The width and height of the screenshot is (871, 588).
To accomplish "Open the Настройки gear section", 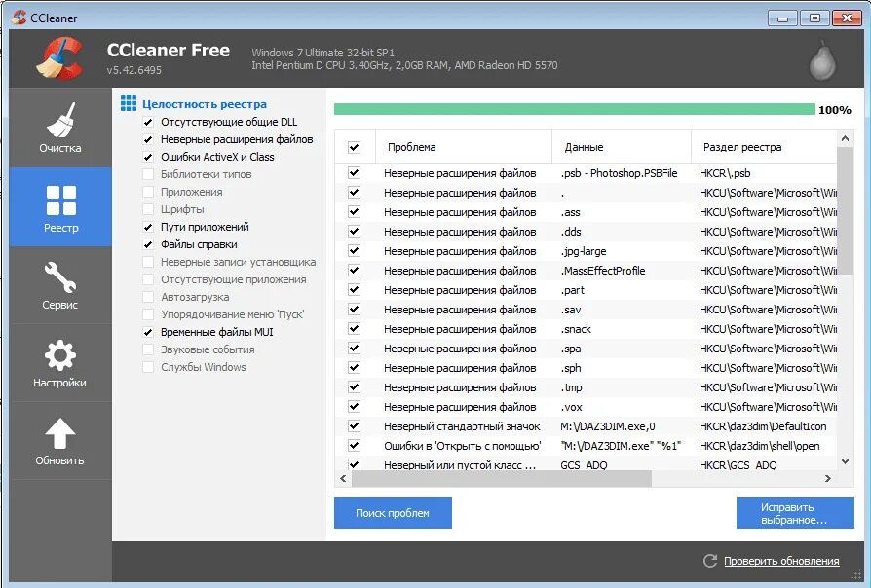I will 60,363.
